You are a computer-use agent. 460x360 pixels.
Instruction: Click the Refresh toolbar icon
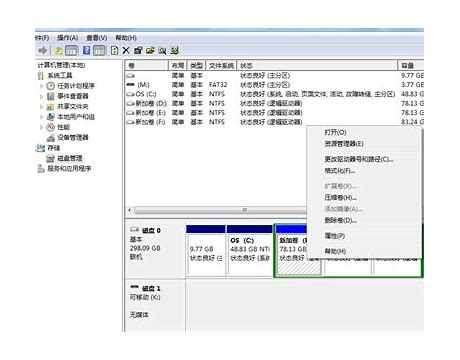(x=114, y=50)
